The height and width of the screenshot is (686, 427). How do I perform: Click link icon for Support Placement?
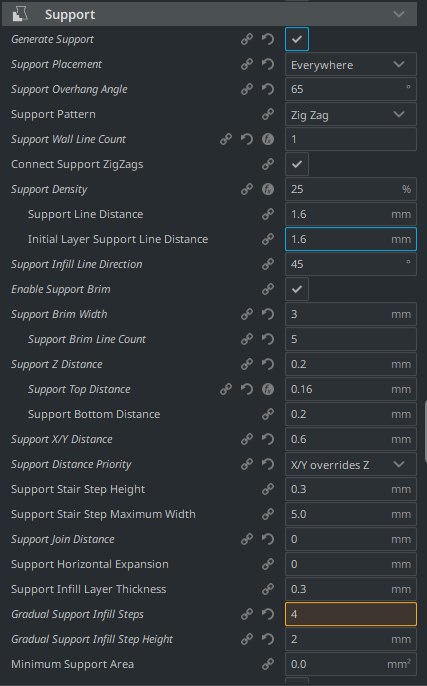point(247,64)
